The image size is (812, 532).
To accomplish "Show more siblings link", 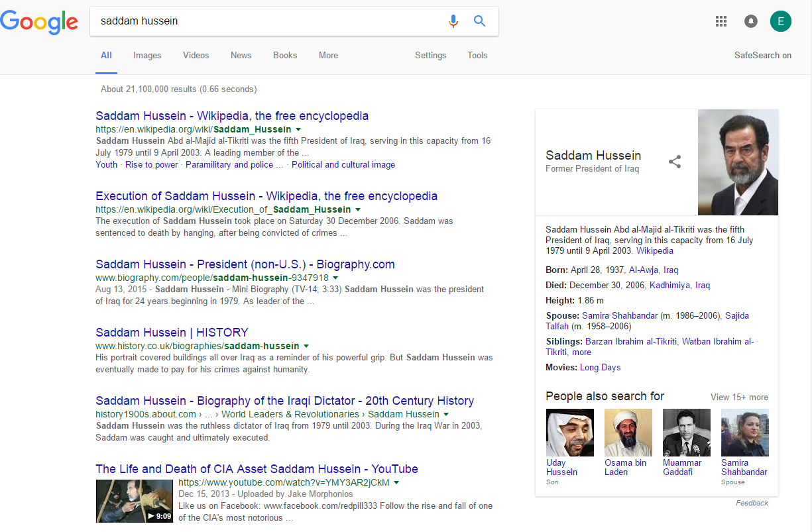I will pos(581,352).
